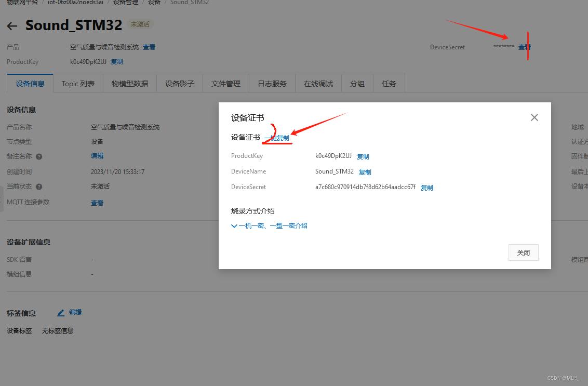Click 编辑 link next to 标签信息
Viewport: 588px width, 386px height.
coord(75,312)
